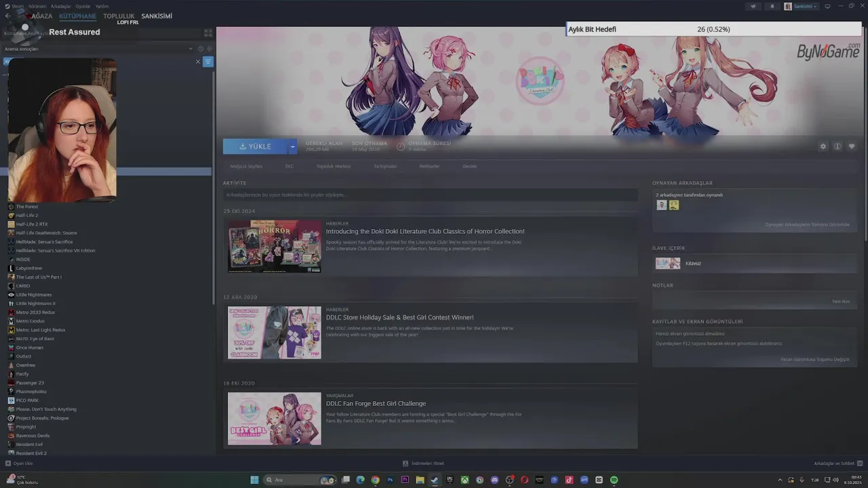The width and height of the screenshot is (868, 488).
Task: Open Classics of Horror Collection thumbnail
Action: pos(275,246)
